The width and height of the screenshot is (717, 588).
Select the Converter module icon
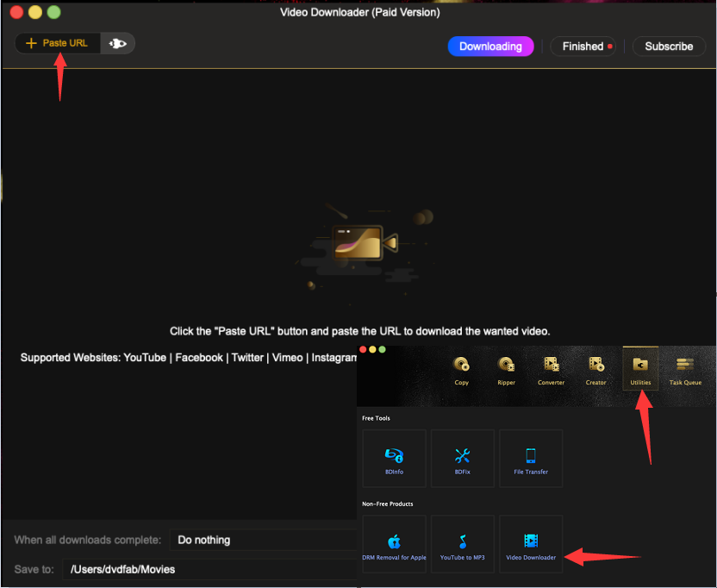(551, 371)
